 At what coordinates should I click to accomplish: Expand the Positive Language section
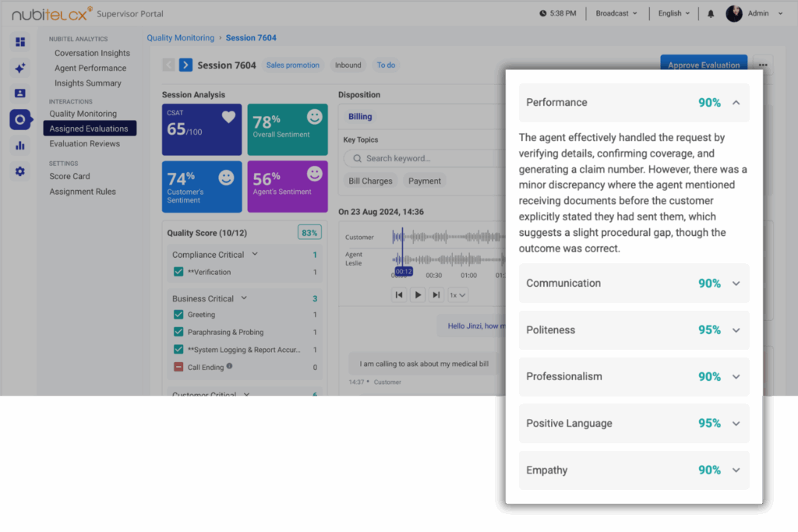pos(736,424)
